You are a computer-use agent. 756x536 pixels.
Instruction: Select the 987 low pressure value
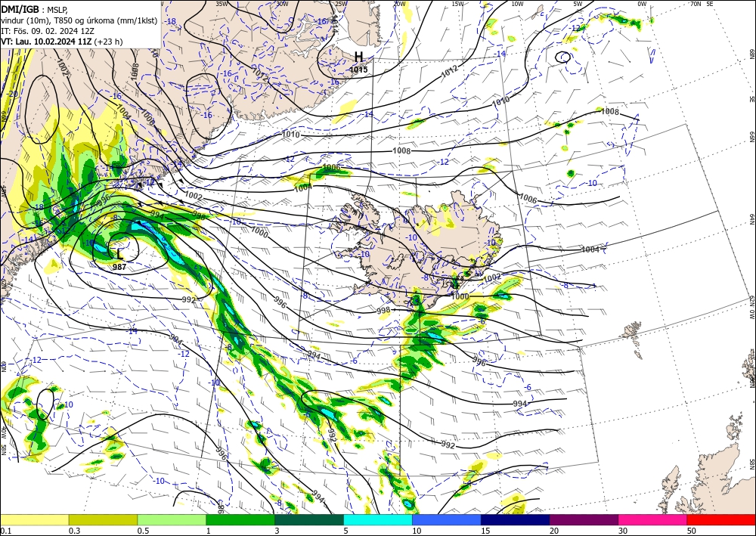click(119, 267)
